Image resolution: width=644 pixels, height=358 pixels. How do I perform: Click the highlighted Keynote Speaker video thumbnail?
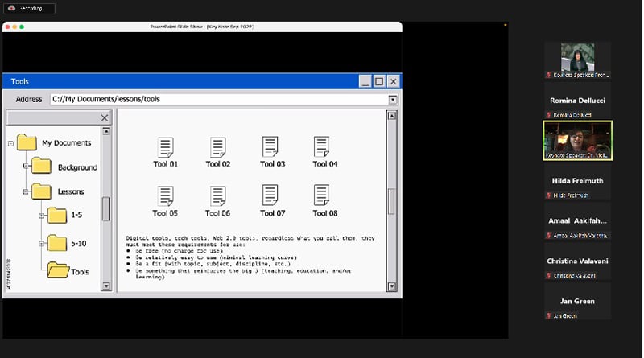pyautogui.click(x=577, y=140)
